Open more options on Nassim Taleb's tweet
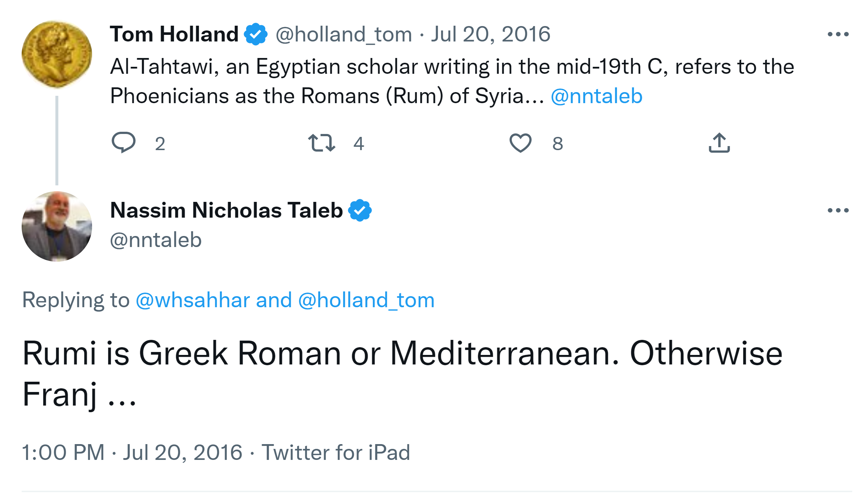The image size is (868, 501). pos(838,210)
